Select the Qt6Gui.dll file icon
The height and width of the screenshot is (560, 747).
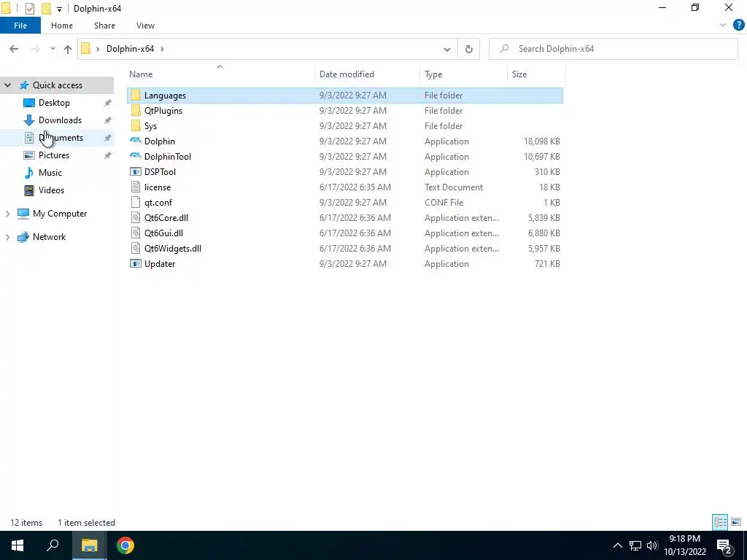click(136, 233)
